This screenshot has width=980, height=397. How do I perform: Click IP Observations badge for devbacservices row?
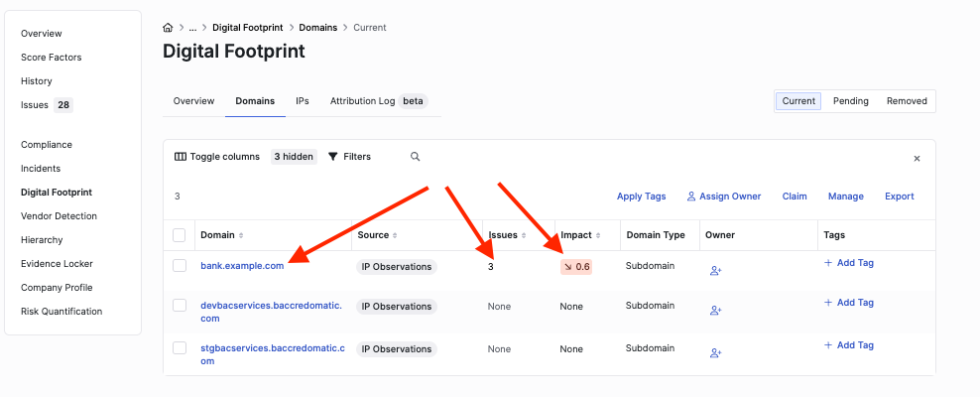pos(396,307)
